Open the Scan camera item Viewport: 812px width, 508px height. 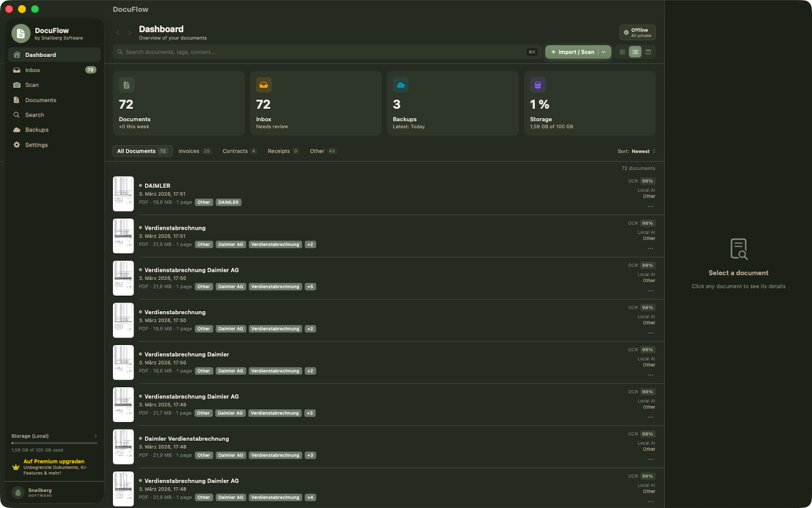[x=54, y=85]
